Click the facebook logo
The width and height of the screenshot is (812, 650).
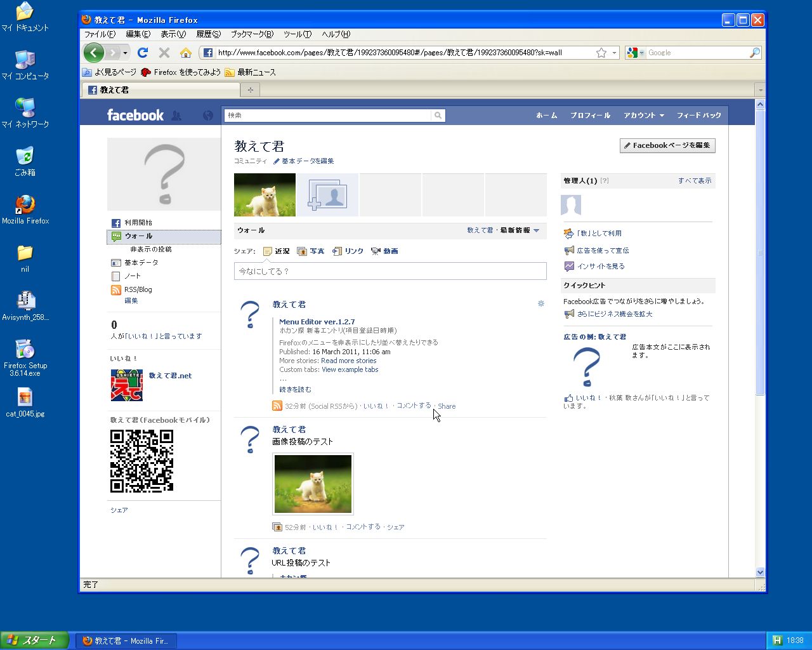coord(135,115)
